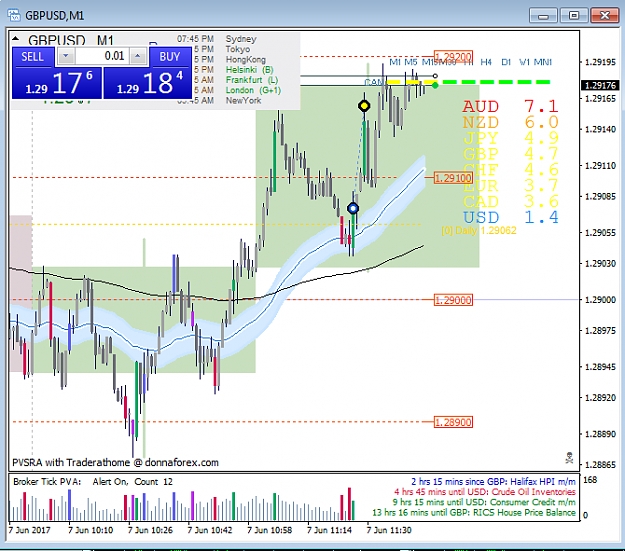Decrease trade volume with the down arrow
The image size is (625, 551).
(66, 56)
